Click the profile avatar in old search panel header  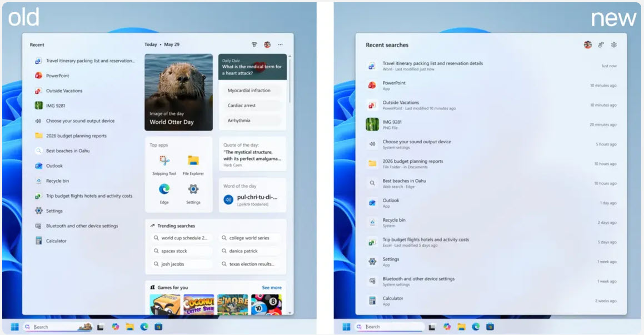click(267, 45)
